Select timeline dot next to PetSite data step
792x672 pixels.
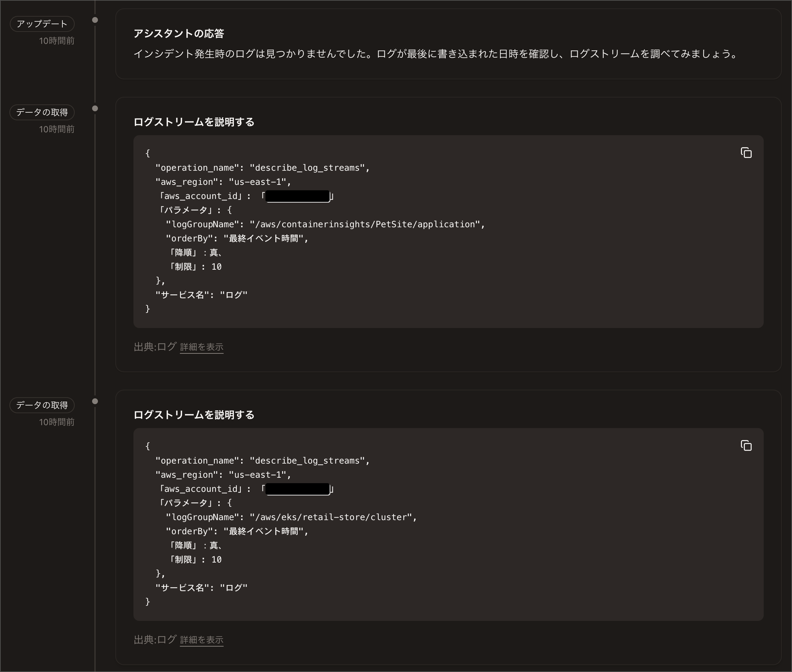point(95,109)
